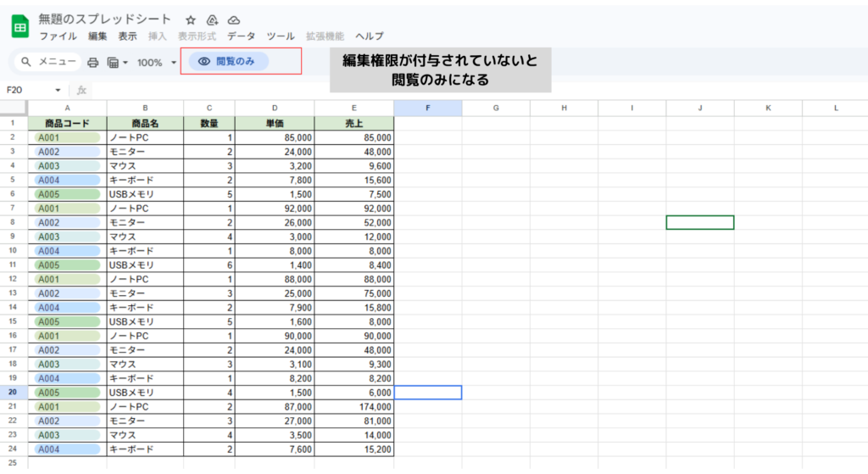Click the move-to-Drive folder icon

[x=212, y=20]
